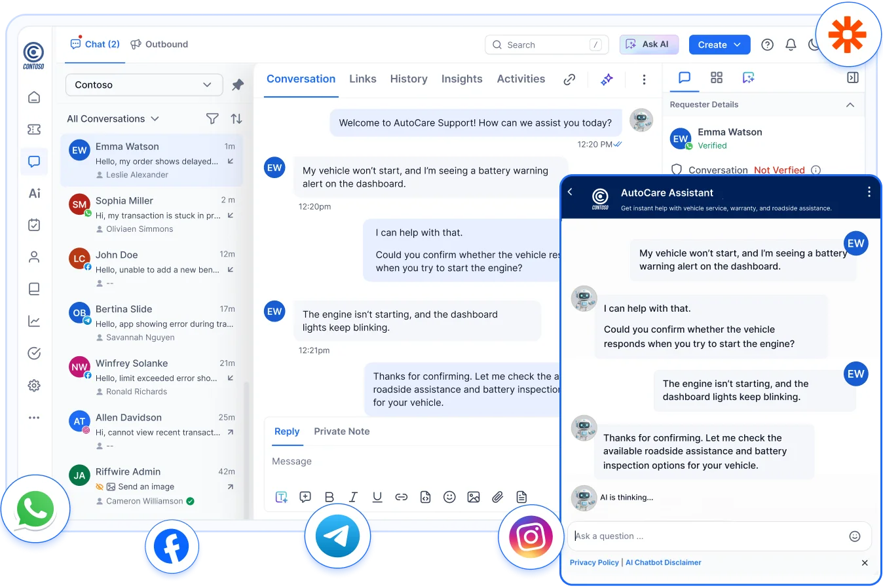Collapse the Requester Details section
This screenshot has height=588, width=883.
[x=850, y=105]
